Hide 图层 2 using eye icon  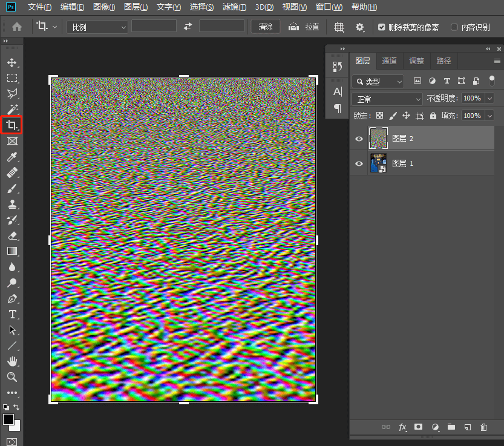click(359, 139)
